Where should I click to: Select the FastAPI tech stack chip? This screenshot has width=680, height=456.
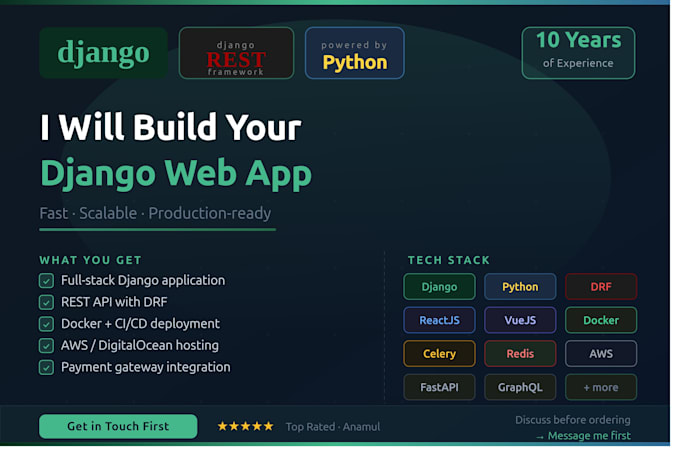(439, 387)
